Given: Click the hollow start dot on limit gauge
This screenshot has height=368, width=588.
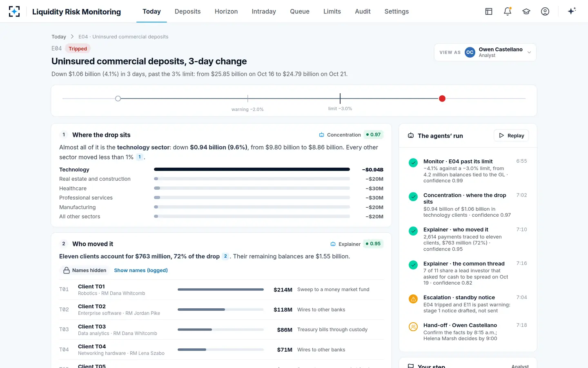Looking at the screenshot, I should [x=118, y=99].
